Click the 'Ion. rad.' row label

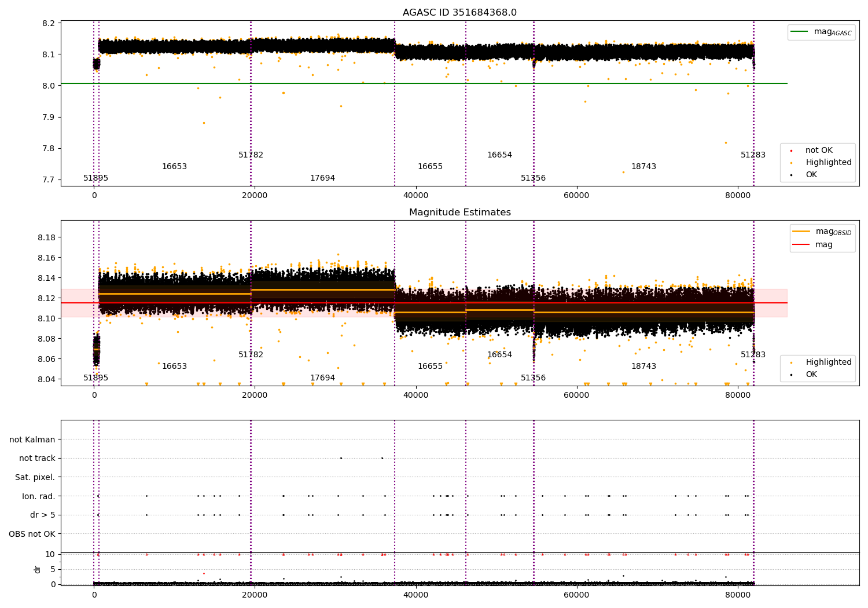click(x=39, y=496)
